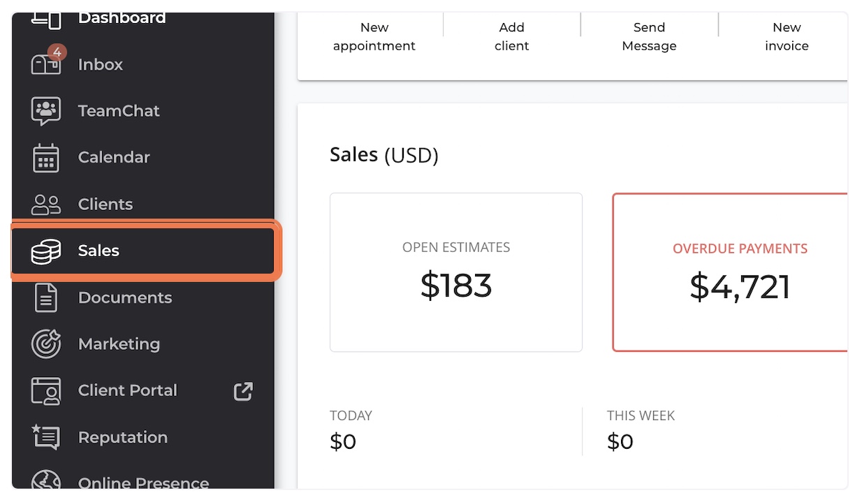Screen dimensions: 855x504
Task: Click the TeamChat speech bubble icon
Action: point(46,111)
